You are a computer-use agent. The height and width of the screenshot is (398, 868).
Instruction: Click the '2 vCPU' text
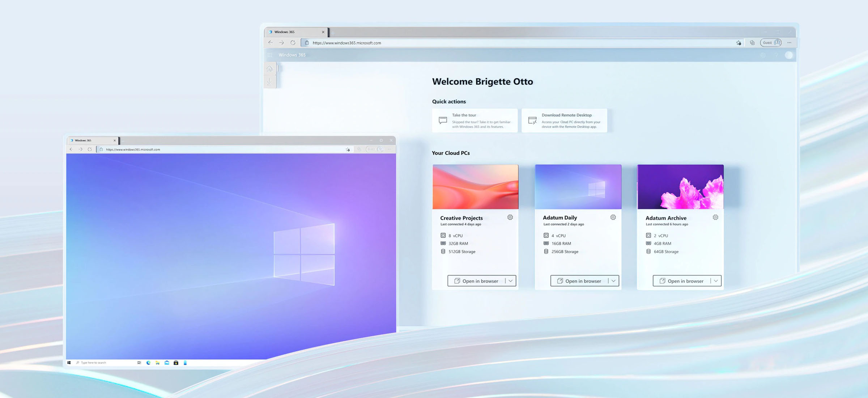click(661, 236)
